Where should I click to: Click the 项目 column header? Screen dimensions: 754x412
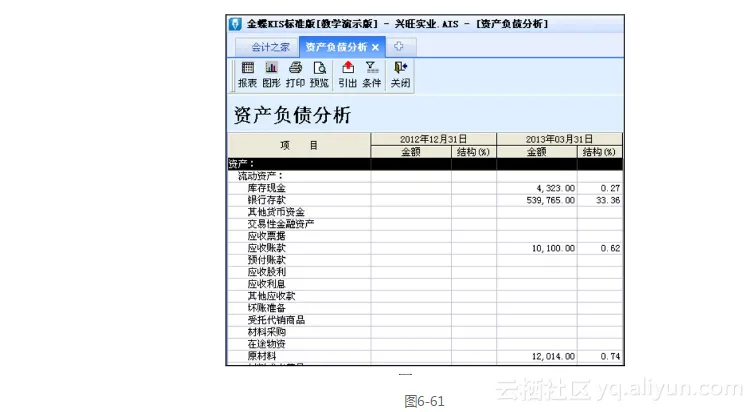299,145
